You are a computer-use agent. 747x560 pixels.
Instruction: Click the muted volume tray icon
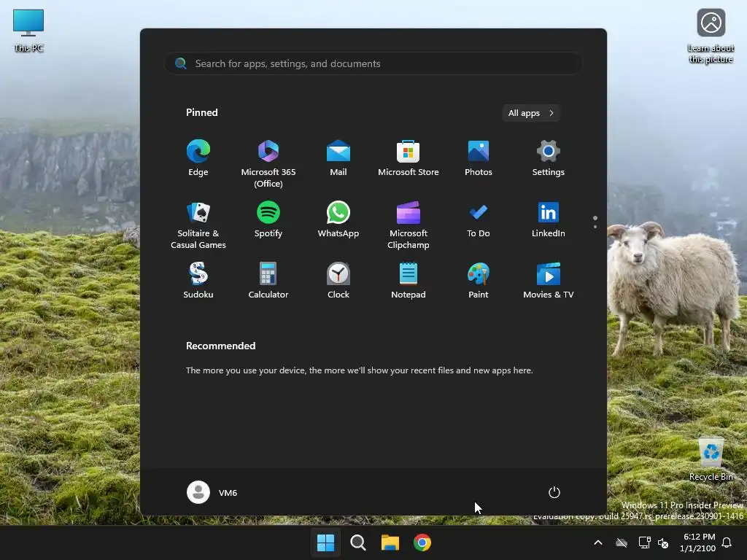(663, 542)
